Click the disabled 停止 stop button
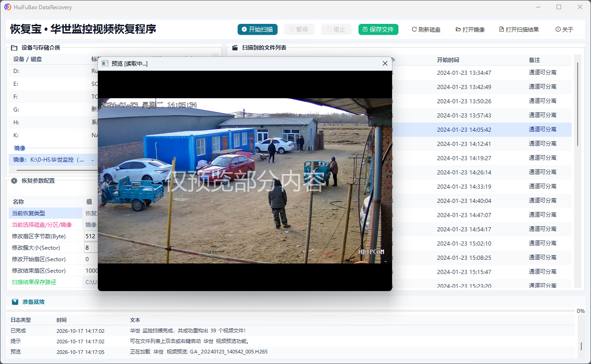Viewport: 591px width, 364px height. [336, 29]
